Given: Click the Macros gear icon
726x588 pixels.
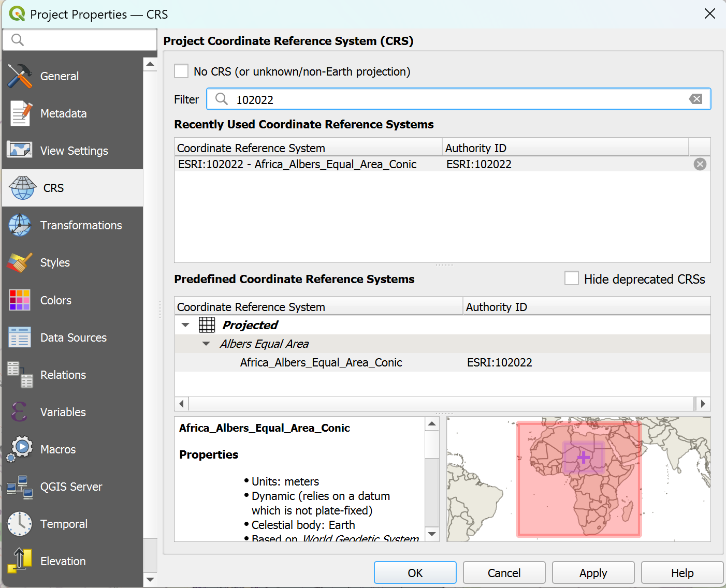Looking at the screenshot, I should pyautogui.click(x=20, y=449).
